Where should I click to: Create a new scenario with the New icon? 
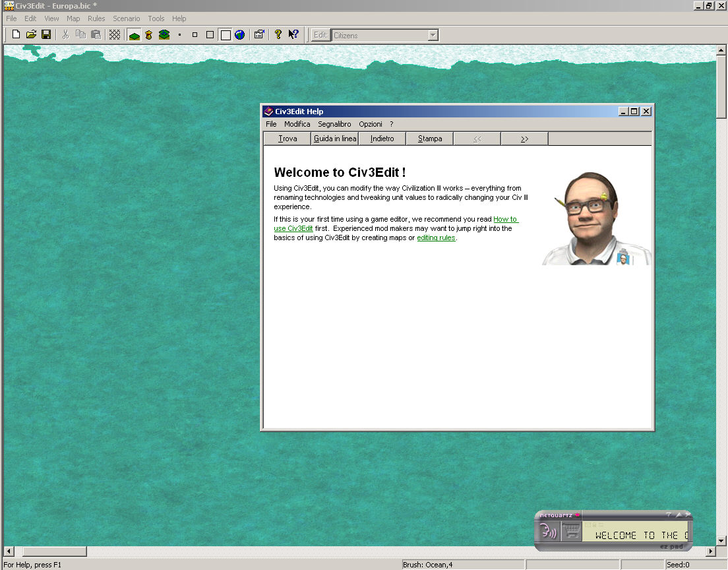click(x=16, y=35)
